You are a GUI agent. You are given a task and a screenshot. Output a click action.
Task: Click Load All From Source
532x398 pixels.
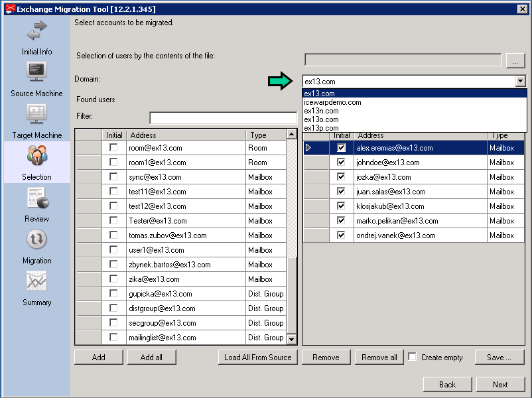click(258, 358)
